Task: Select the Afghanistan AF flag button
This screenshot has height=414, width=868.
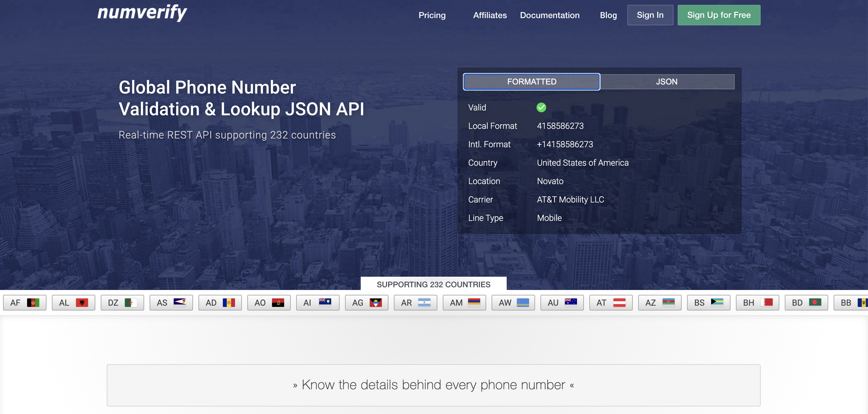Action: click(x=25, y=302)
